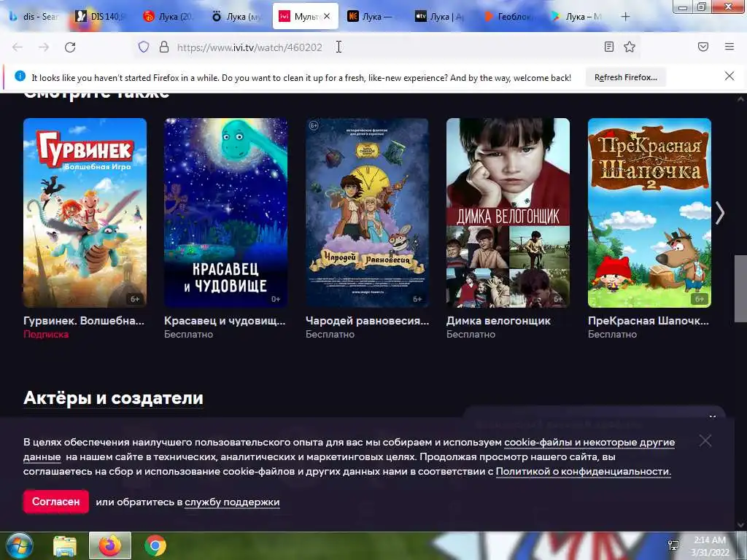Viewport: 747px width, 560px height.
Task: Switch to the Лука (му tab
Action: pyautogui.click(x=237, y=17)
